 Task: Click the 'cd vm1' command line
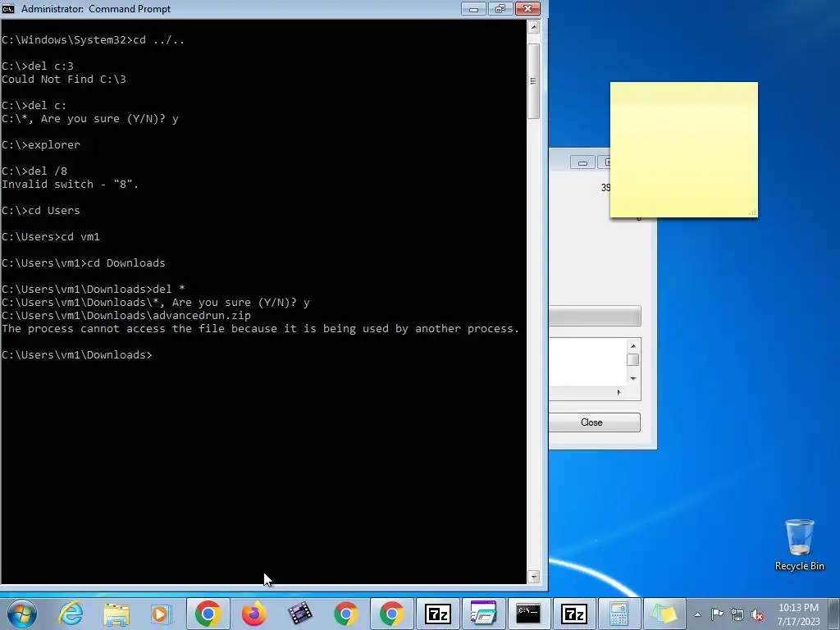(x=50, y=237)
